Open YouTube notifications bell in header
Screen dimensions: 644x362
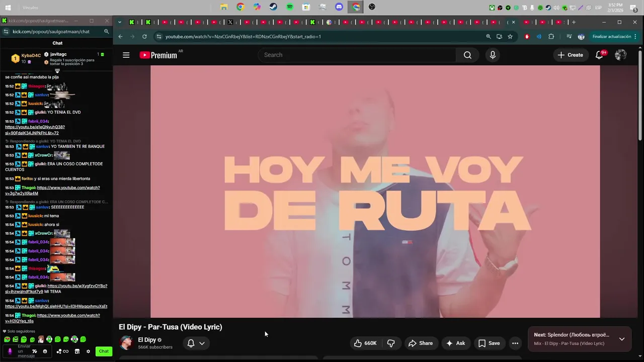(599, 55)
